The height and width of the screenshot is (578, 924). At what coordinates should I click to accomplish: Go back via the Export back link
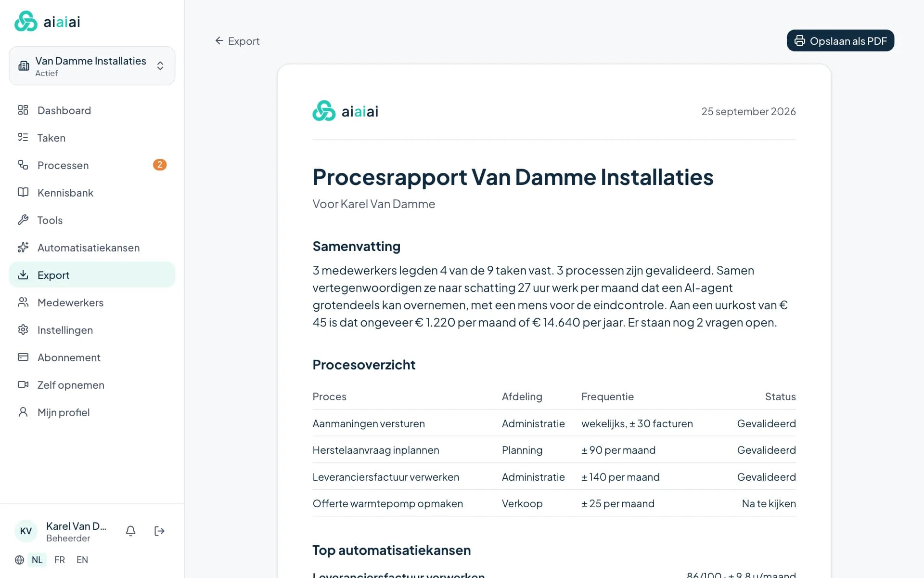[x=237, y=41]
